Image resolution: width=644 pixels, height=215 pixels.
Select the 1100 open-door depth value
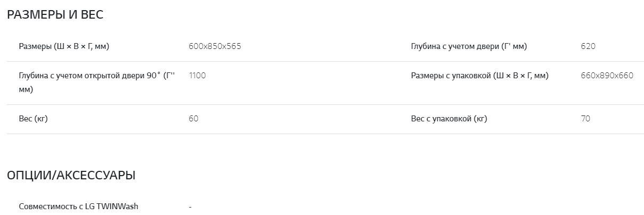point(197,76)
